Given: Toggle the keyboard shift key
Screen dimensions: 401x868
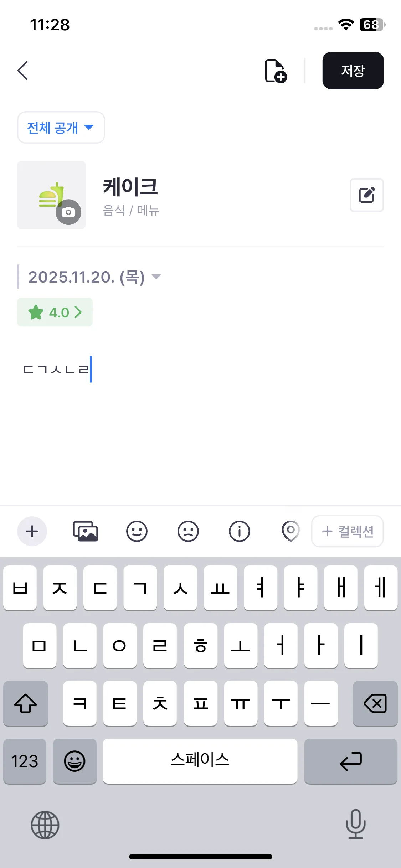Looking at the screenshot, I should click(x=26, y=703).
